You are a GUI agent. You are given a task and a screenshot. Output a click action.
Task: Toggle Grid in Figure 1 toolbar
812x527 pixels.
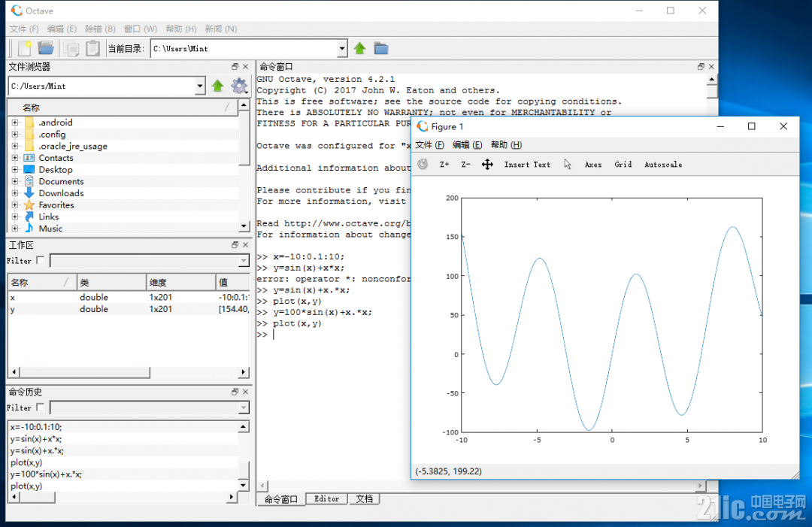(623, 165)
